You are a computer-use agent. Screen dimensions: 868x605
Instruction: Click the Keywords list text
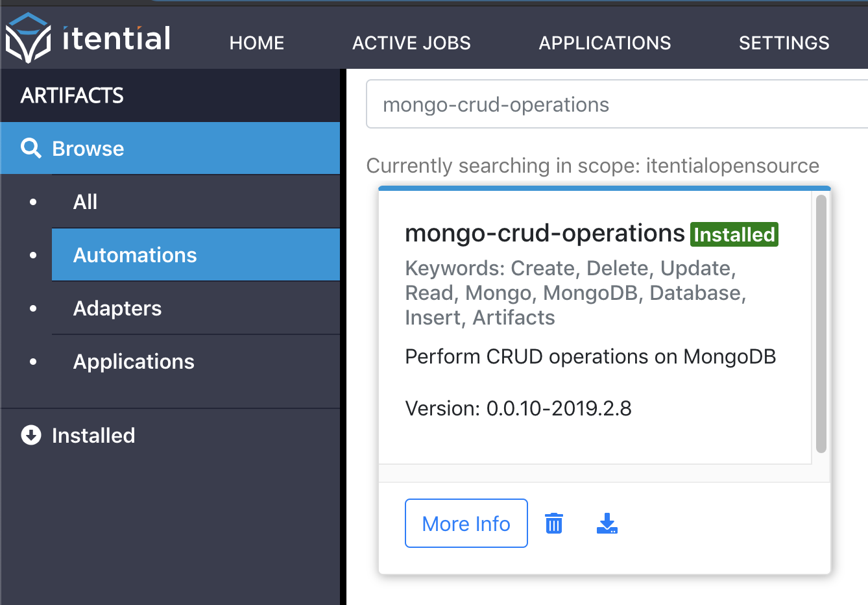click(x=575, y=293)
